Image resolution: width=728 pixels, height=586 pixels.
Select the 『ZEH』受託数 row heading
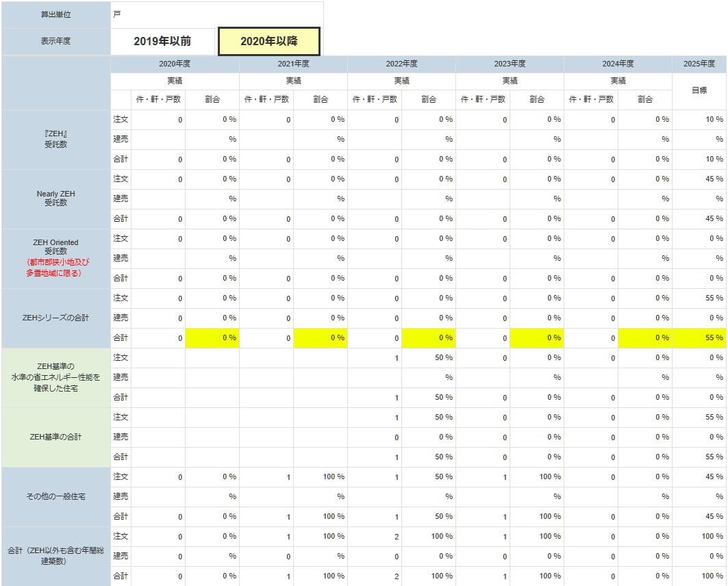pos(55,140)
